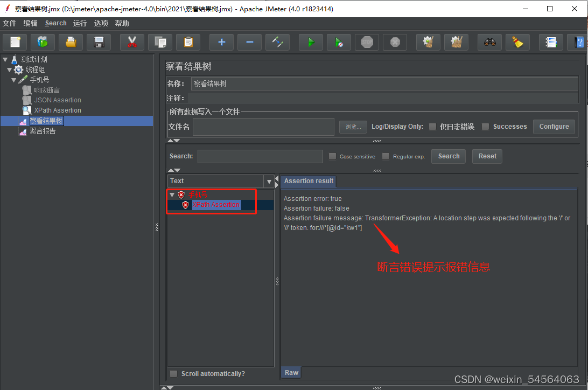The image size is (588, 390).
Task: Click the Reset search broom icon
Action: [x=518, y=42]
